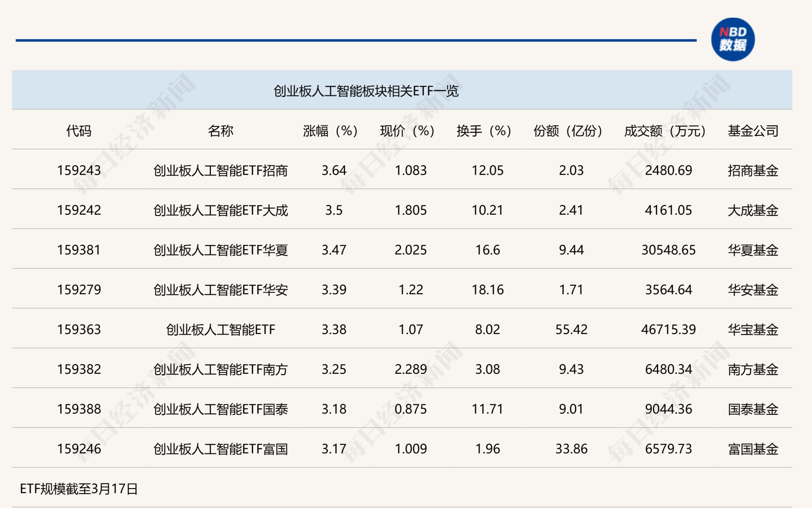
Task: Click the table title 创业板人工智能板块相关ETF一览
Action: click(x=366, y=91)
